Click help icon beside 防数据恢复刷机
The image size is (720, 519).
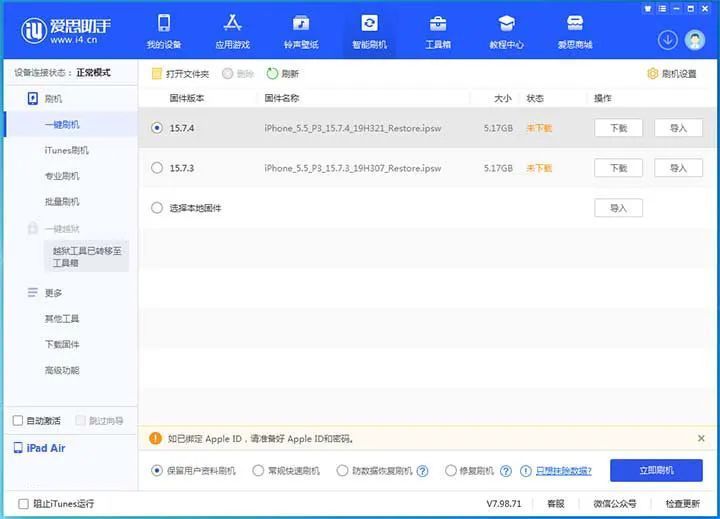(x=422, y=471)
